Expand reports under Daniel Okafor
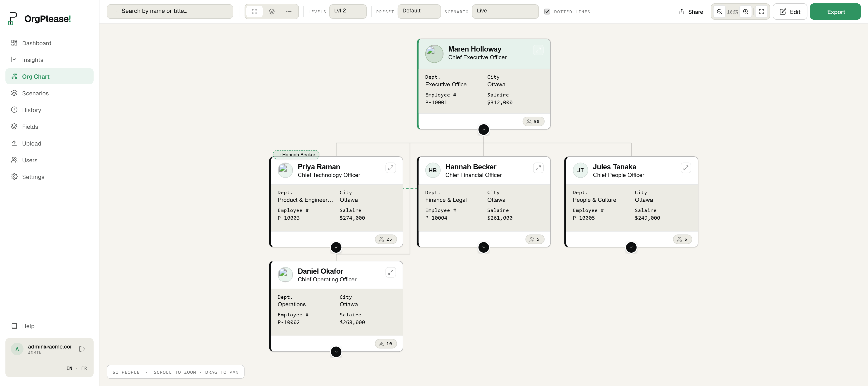This screenshot has width=868, height=386. pos(336,352)
